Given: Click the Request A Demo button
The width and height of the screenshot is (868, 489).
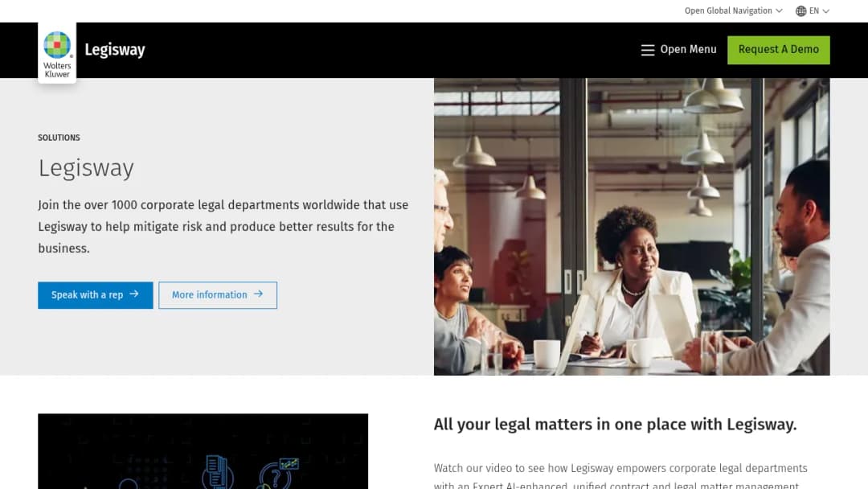Looking at the screenshot, I should click(778, 50).
